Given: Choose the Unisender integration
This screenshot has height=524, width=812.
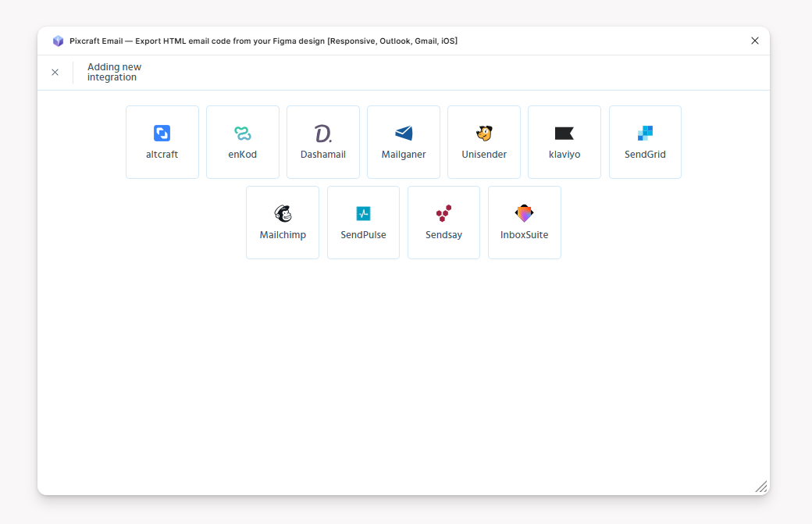Looking at the screenshot, I should point(483,142).
